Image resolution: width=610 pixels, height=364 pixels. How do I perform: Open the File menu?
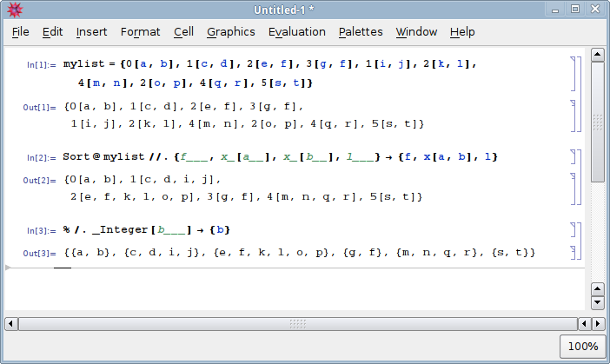pyautogui.click(x=20, y=32)
